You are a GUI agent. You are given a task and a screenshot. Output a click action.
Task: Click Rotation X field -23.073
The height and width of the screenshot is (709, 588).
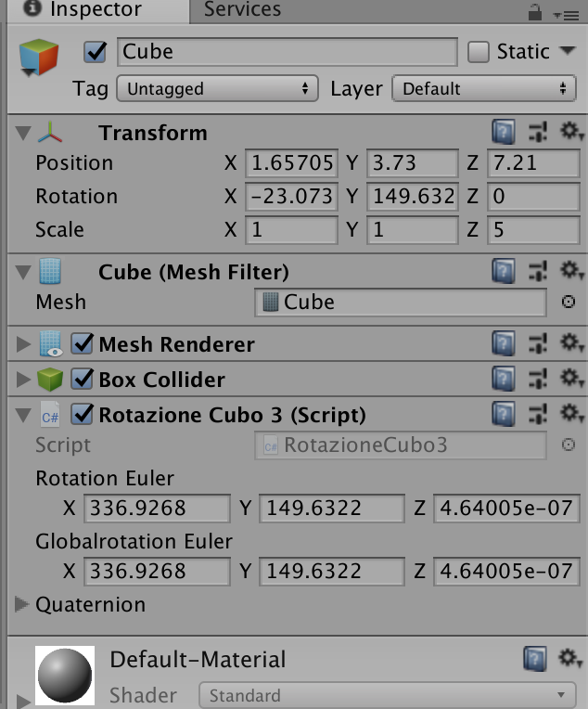pyautogui.click(x=291, y=196)
